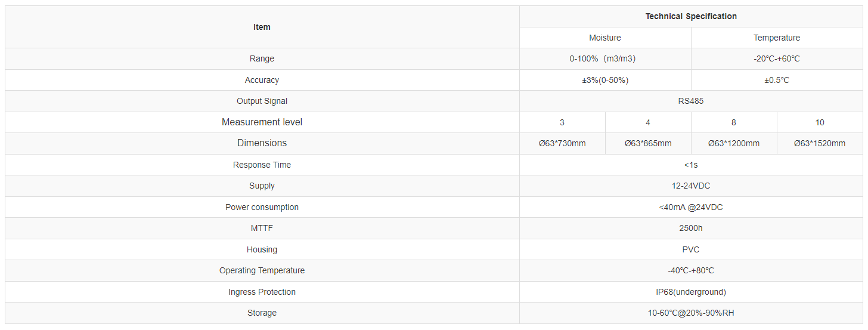
Task: Click the Ø63*730mm dimension cell
Action: pyautogui.click(x=562, y=143)
